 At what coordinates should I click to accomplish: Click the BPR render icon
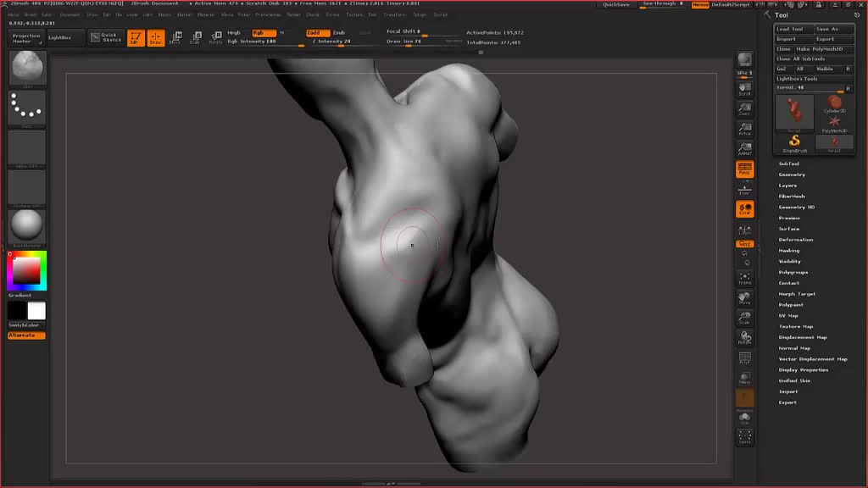tap(744, 59)
